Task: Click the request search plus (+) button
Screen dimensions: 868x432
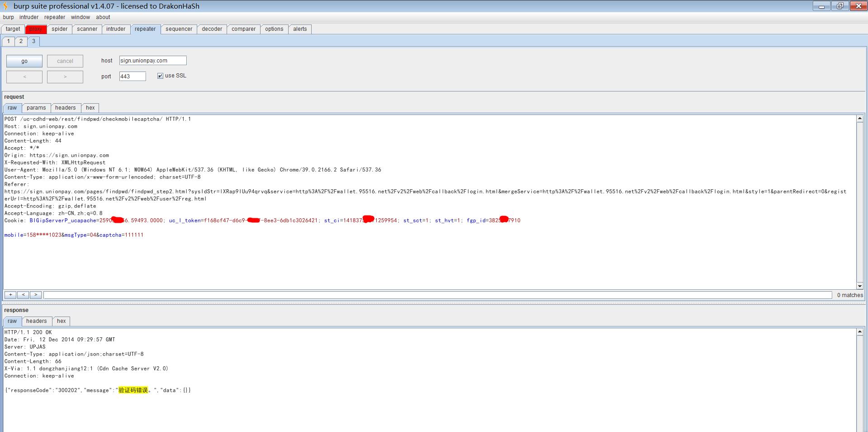Action: pos(10,295)
